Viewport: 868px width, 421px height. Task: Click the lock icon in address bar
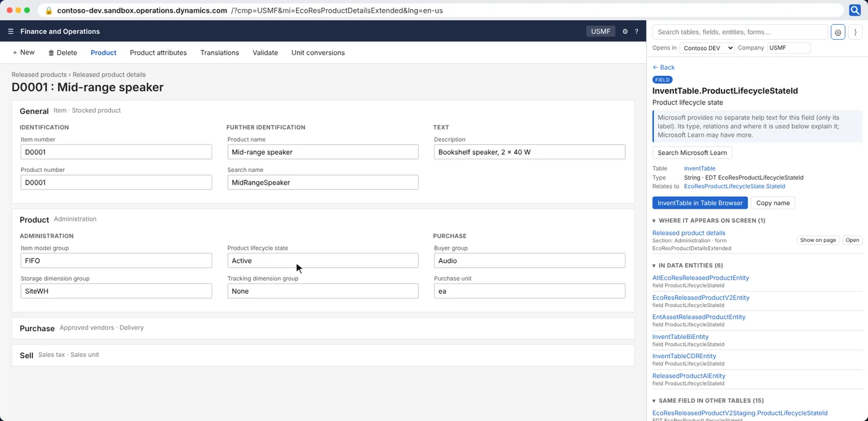point(49,10)
